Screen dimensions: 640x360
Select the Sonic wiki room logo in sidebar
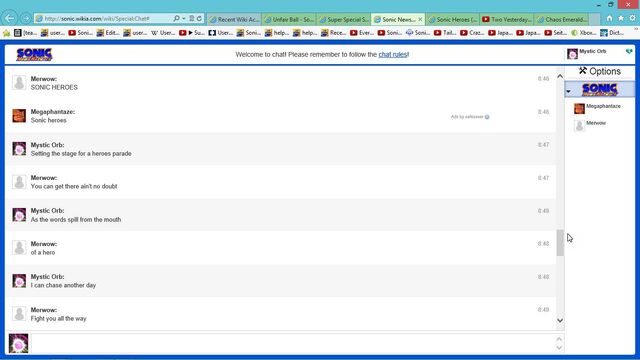point(600,89)
